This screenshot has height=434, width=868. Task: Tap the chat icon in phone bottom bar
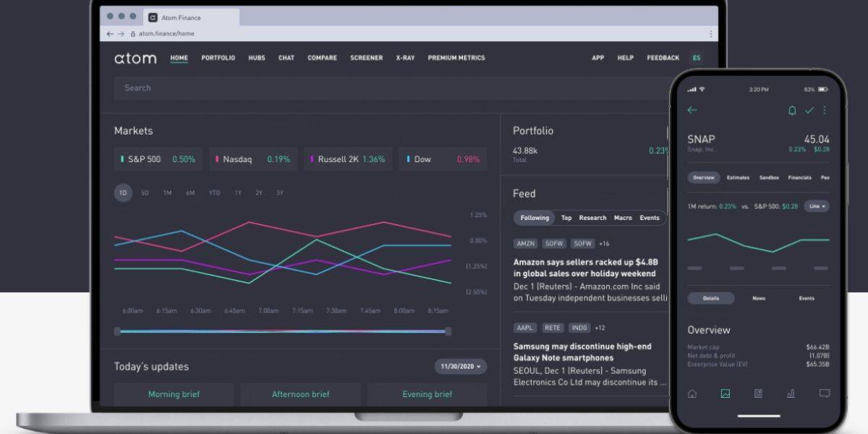tap(824, 393)
